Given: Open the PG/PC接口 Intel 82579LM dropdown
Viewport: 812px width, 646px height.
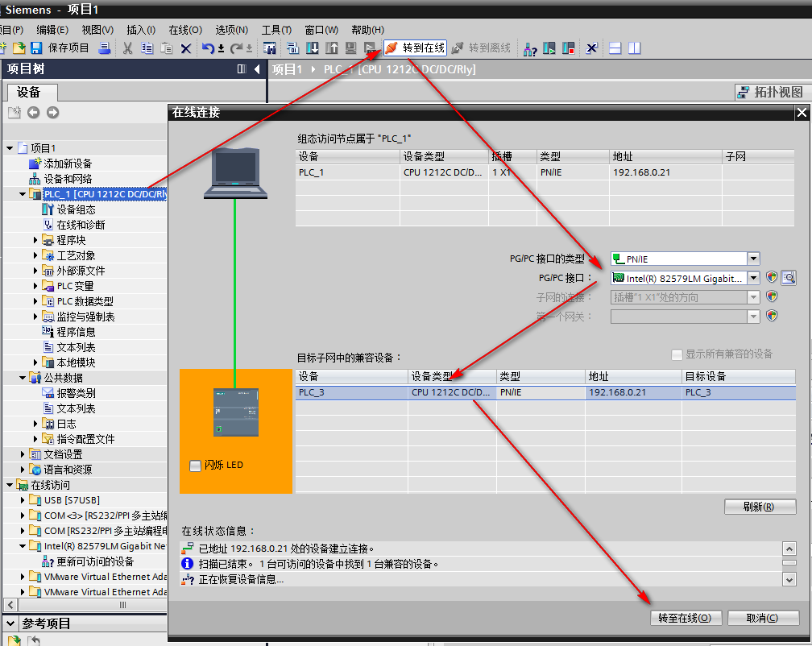Looking at the screenshot, I should click(x=753, y=278).
